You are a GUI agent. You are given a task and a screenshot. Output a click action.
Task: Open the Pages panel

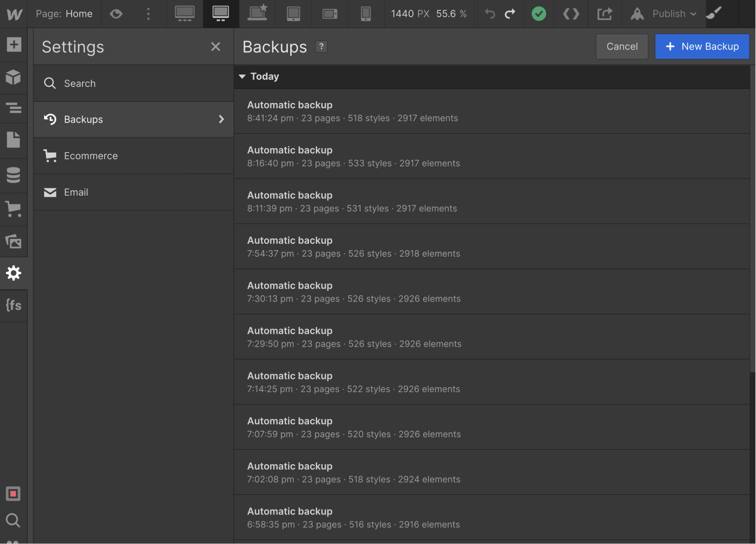click(x=13, y=139)
